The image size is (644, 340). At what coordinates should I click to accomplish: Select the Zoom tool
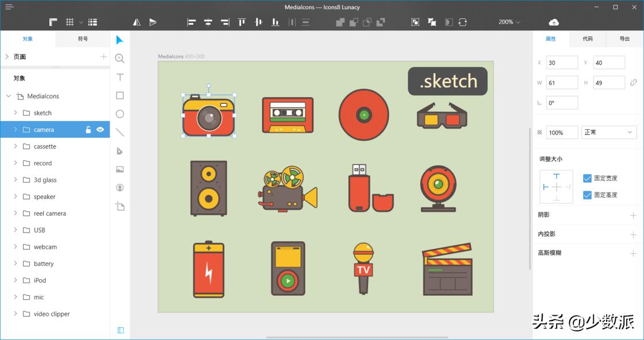coord(120,59)
